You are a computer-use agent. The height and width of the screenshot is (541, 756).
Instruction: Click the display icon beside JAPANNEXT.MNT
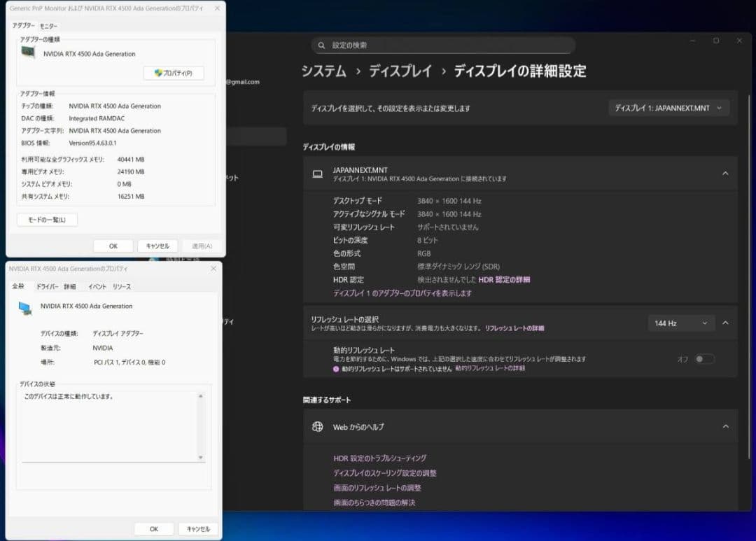pyautogui.click(x=318, y=173)
